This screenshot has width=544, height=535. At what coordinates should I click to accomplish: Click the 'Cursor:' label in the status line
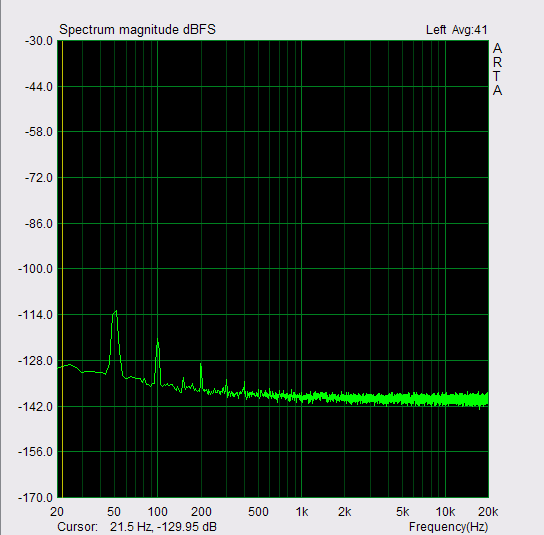77,527
